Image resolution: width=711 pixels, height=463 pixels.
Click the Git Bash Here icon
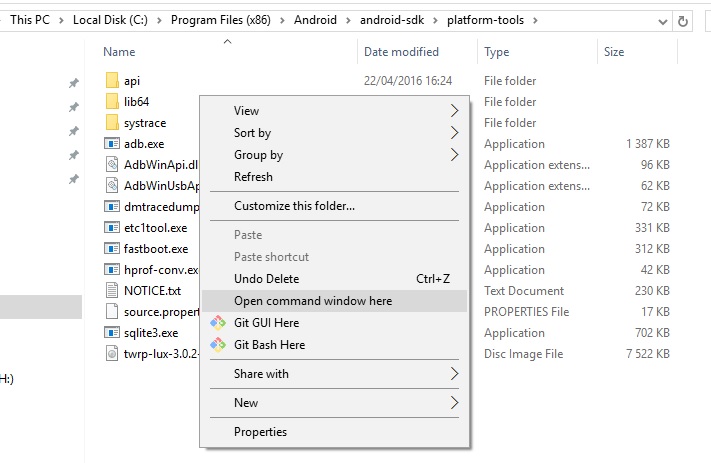[218, 345]
